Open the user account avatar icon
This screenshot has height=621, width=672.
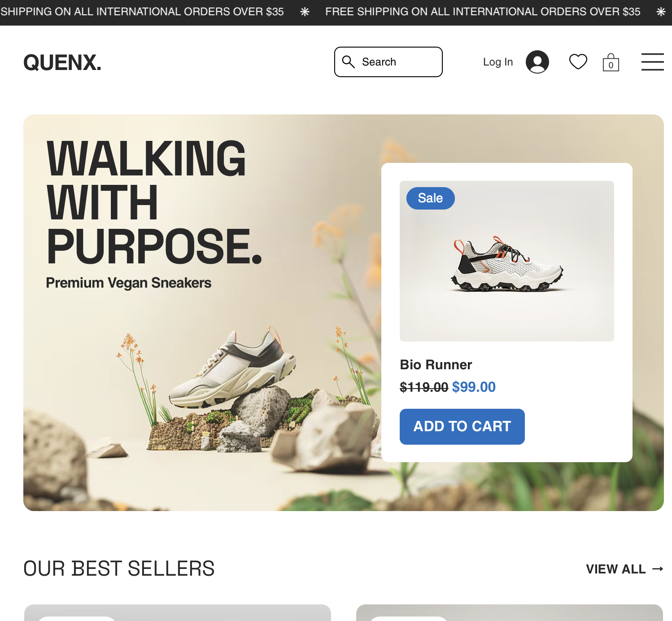click(537, 62)
